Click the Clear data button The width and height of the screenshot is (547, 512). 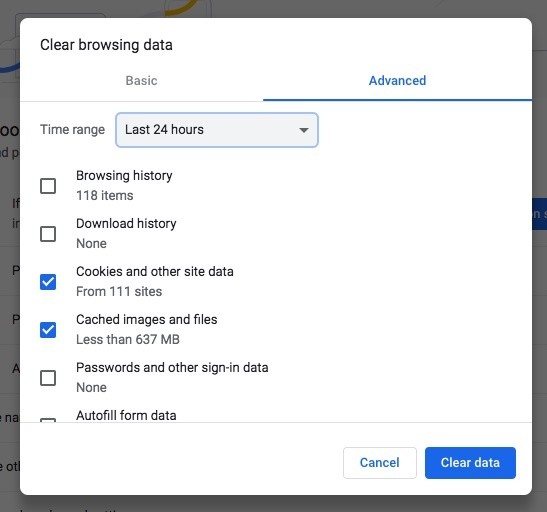(470, 463)
